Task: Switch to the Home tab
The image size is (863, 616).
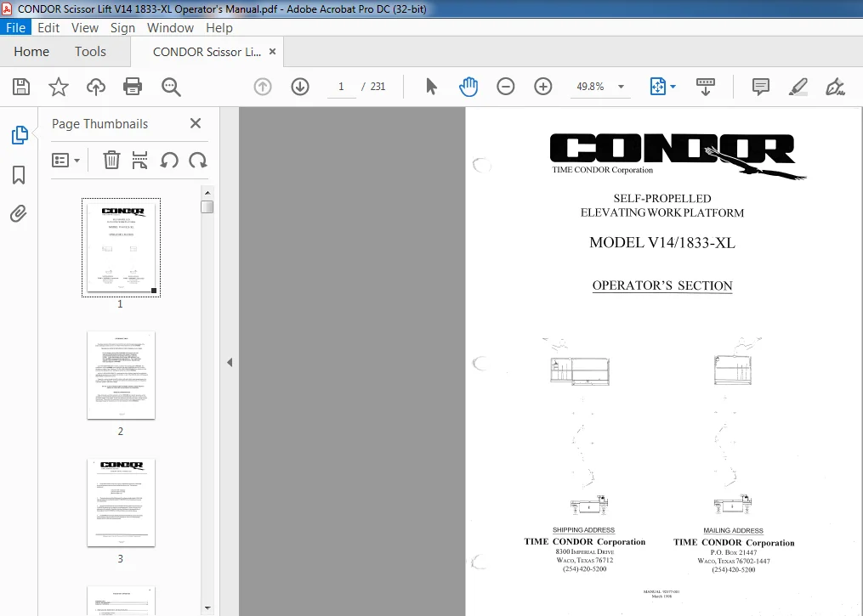Action: coord(31,52)
